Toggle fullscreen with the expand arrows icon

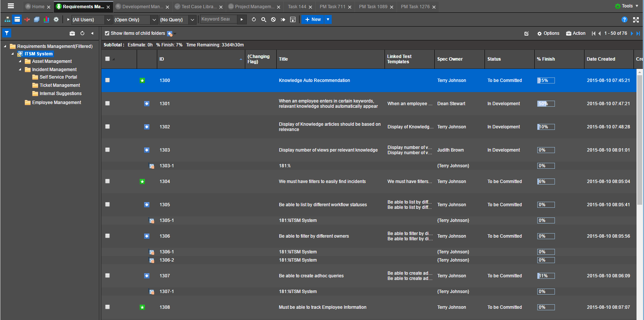click(636, 19)
